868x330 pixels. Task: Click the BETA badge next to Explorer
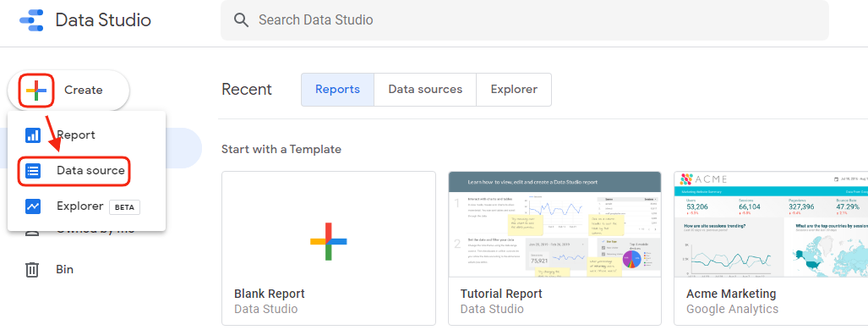point(124,207)
